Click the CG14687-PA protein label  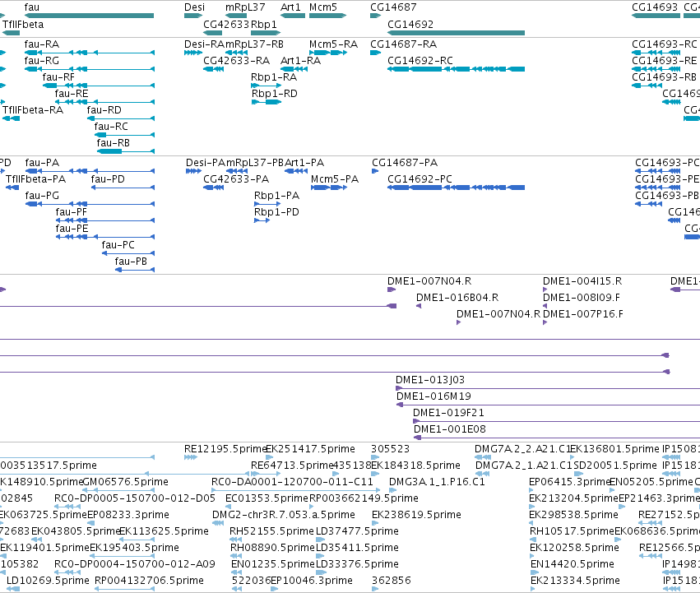pyautogui.click(x=405, y=163)
